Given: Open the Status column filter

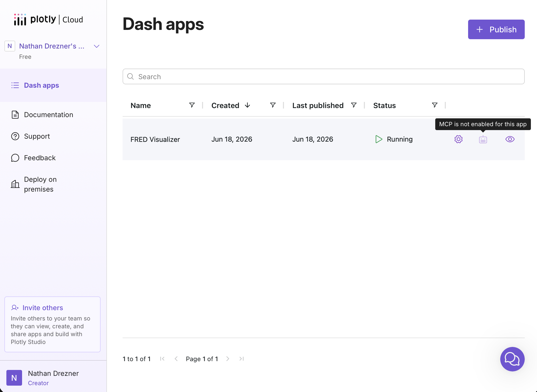Looking at the screenshot, I should 435,105.
